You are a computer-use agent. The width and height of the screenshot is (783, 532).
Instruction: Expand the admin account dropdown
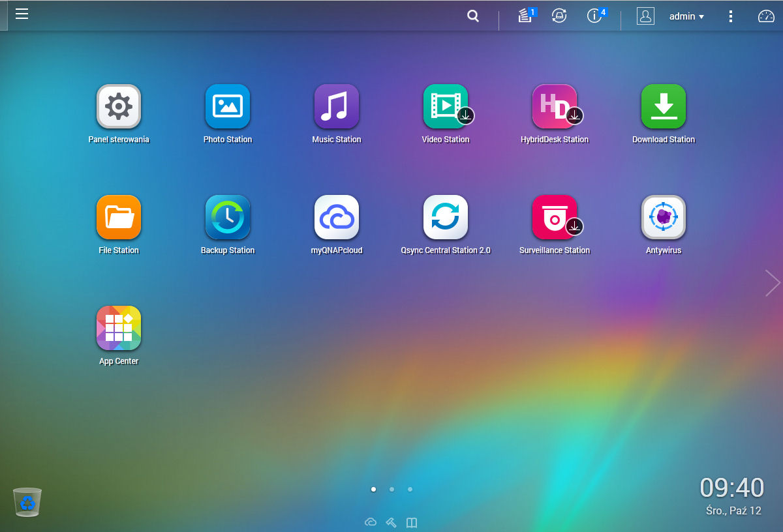pos(686,16)
